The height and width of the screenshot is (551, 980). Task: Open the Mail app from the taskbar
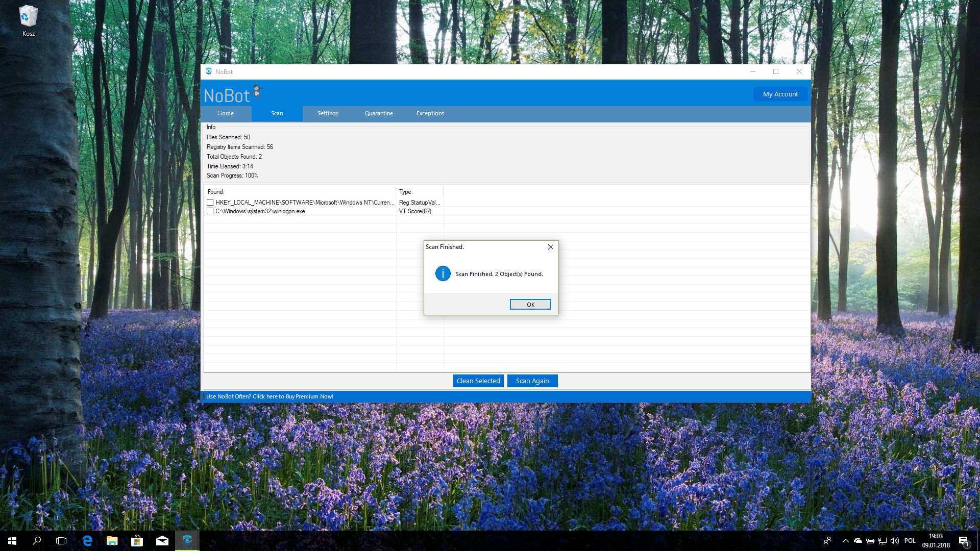point(162,541)
